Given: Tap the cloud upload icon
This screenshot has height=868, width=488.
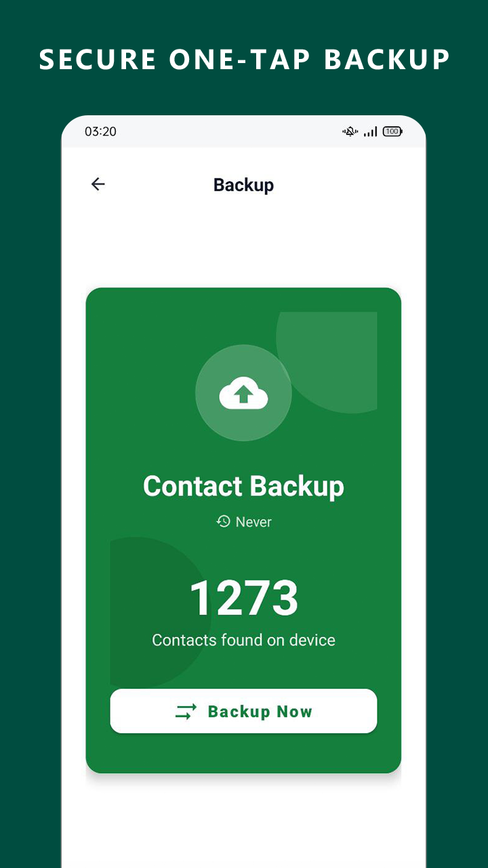Looking at the screenshot, I should click(x=243, y=394).
